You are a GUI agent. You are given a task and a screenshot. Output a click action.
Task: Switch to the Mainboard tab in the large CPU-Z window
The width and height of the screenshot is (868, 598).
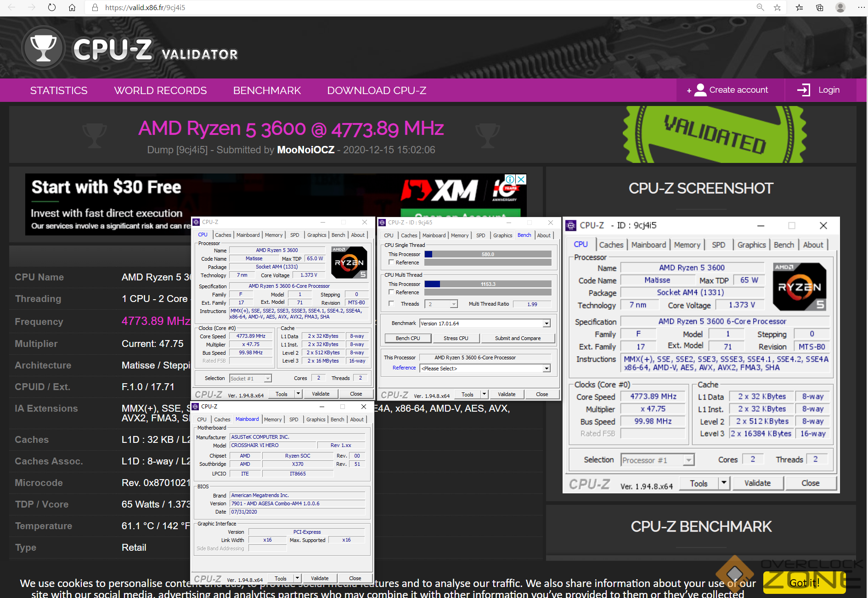[648, 245]
